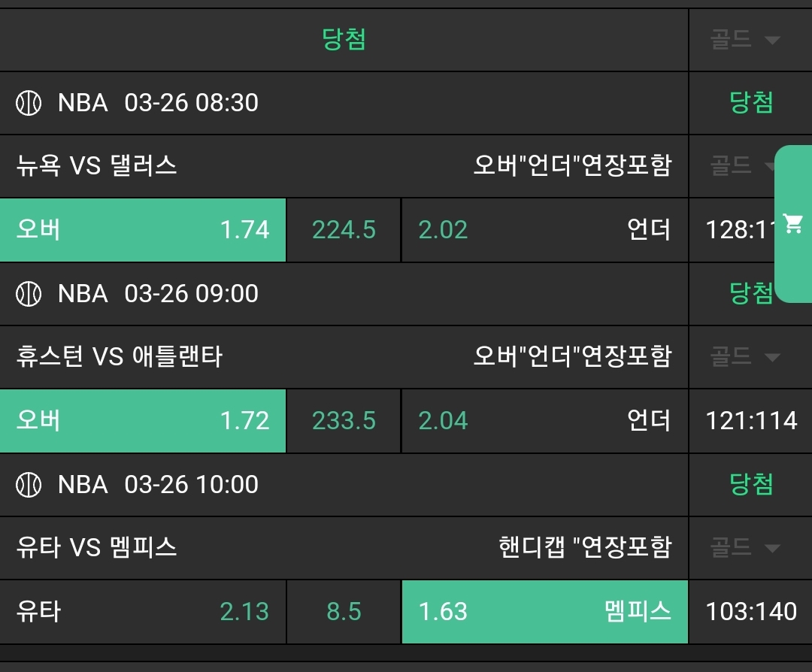The height and width of the screenshot is (672, 812).
Task: Select 언더 2.04 for 휴스턴 VS 애틀랜타
Action: (544, 421)
